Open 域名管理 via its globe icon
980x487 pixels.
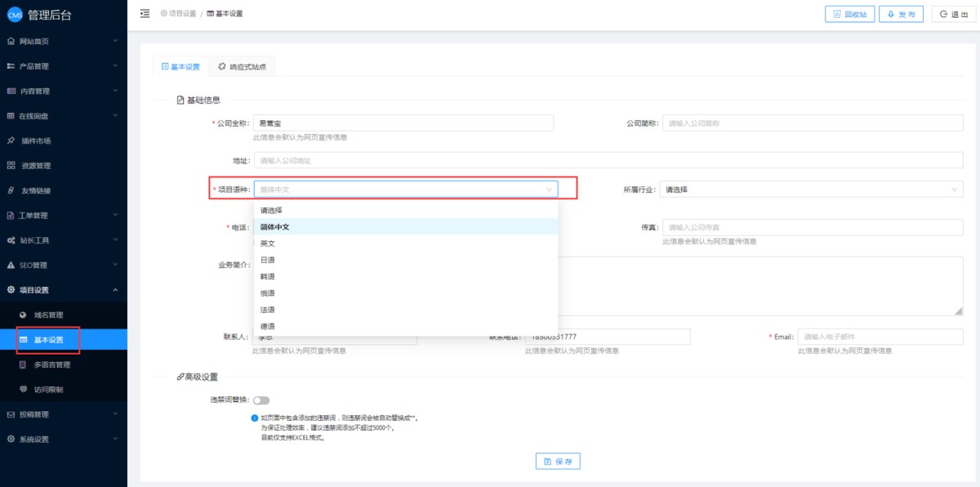pyautogui.click(x=23, y=315)
